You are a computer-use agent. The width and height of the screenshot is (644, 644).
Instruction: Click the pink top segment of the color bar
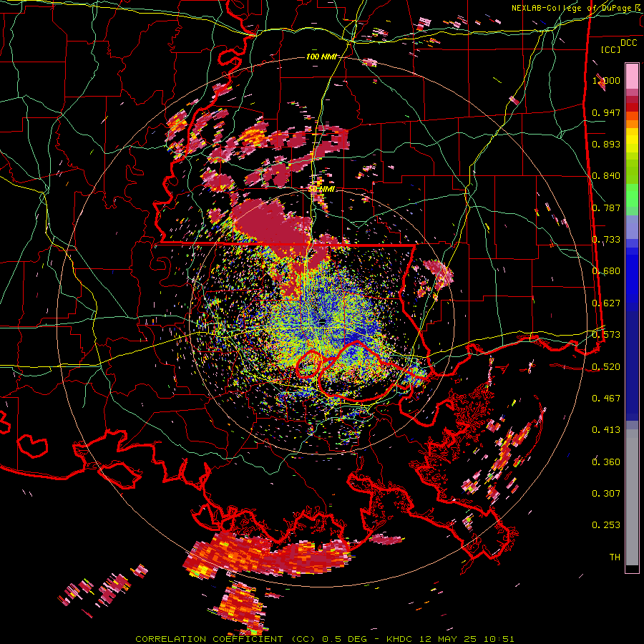pyautogui.click(x=632, y=76)
